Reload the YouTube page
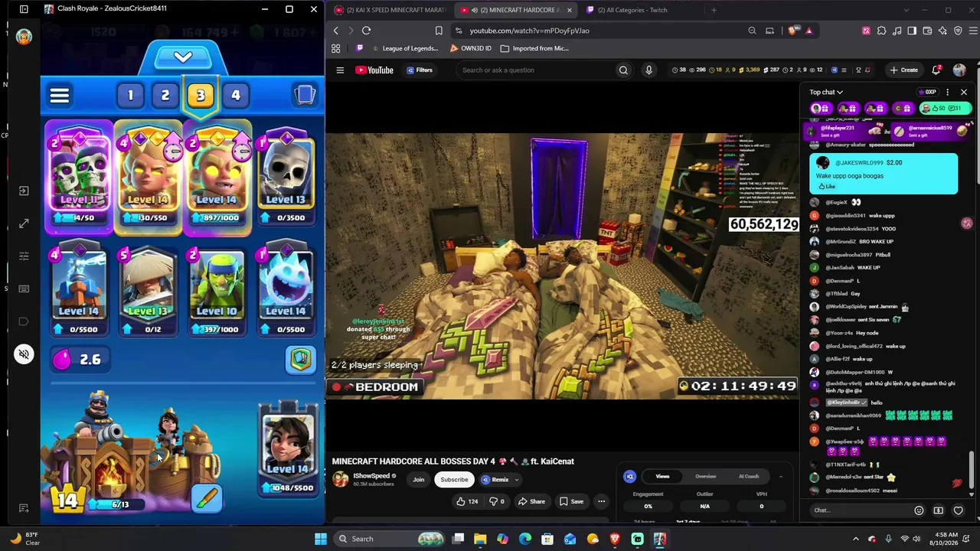 click(366, 31)
